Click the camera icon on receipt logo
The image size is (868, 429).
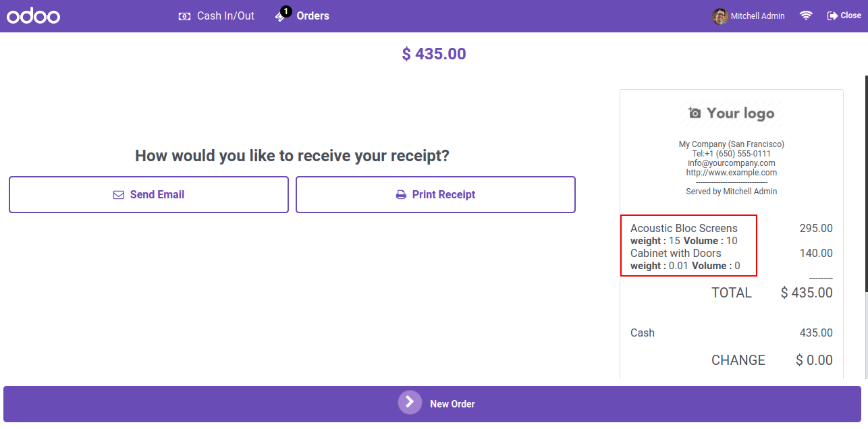(695, 113)
